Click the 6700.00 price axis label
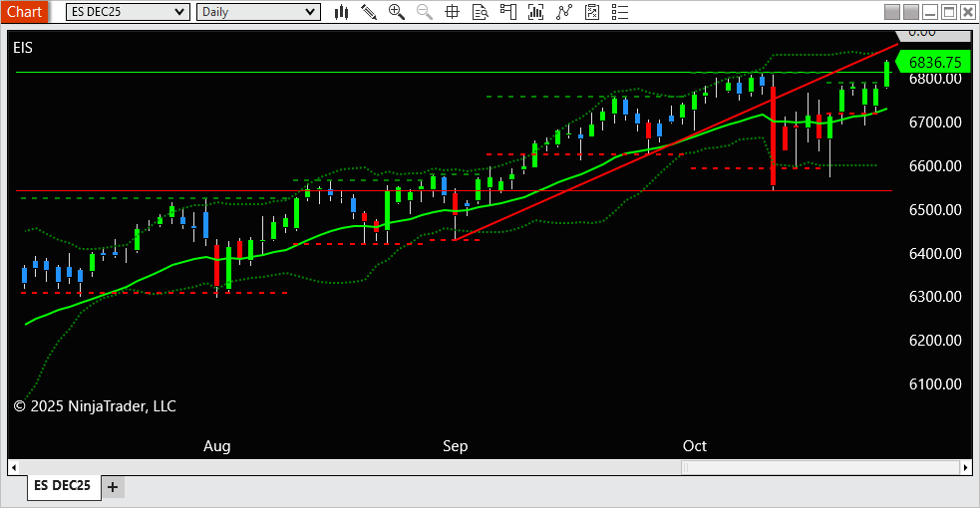Screen dimensions: 980x508 coord(935,123)
